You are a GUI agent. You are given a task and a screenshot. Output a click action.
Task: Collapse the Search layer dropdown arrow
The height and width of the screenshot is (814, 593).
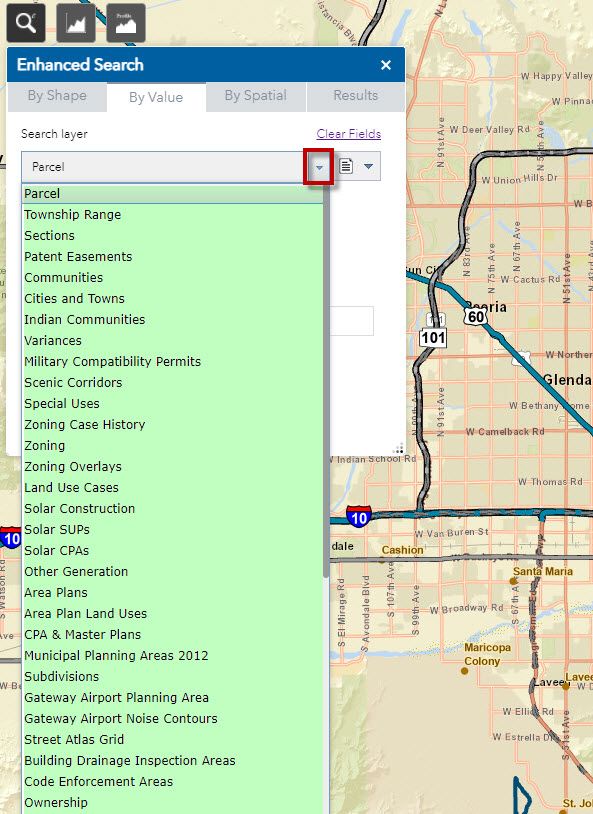click(319, 167)
